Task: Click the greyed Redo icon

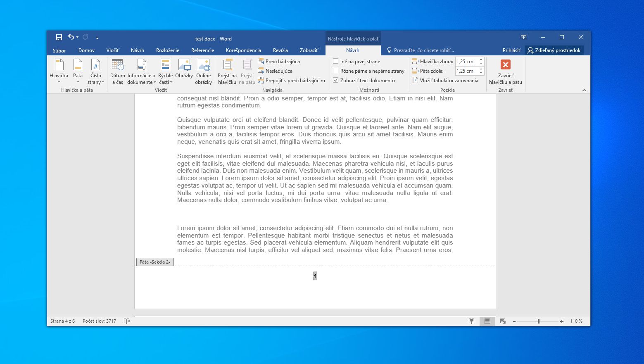Action: tap(85, 37)
